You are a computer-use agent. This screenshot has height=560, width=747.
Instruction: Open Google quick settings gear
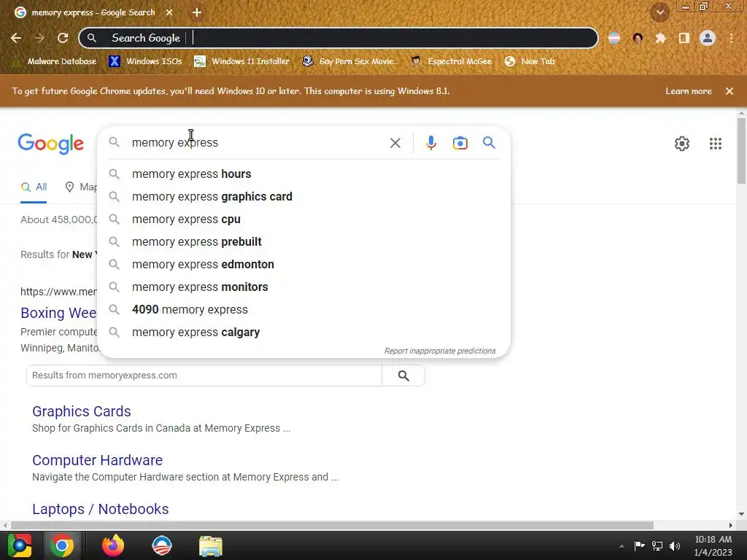click(682, 144)
